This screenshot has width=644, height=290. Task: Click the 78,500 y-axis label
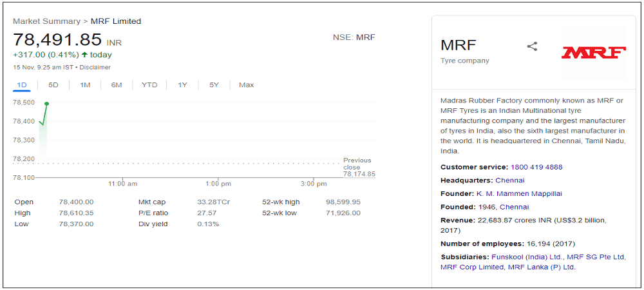click(x=24, y=102)
